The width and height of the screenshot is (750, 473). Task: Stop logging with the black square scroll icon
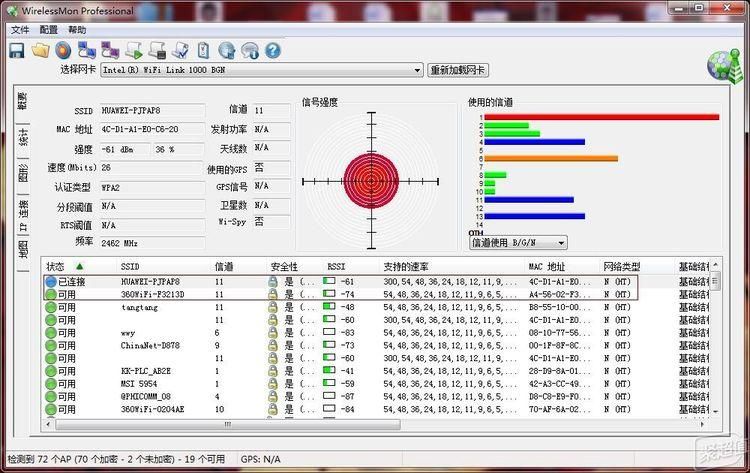coord(157,50)
